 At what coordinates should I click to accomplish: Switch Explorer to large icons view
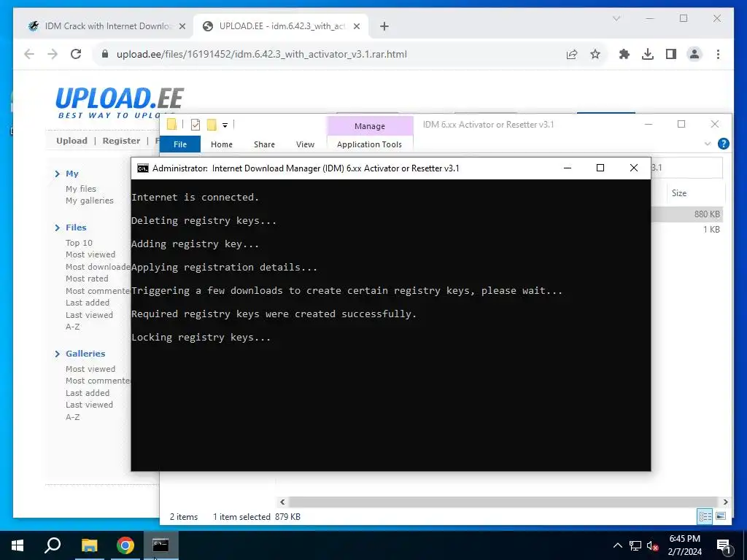tap(721, 516)
